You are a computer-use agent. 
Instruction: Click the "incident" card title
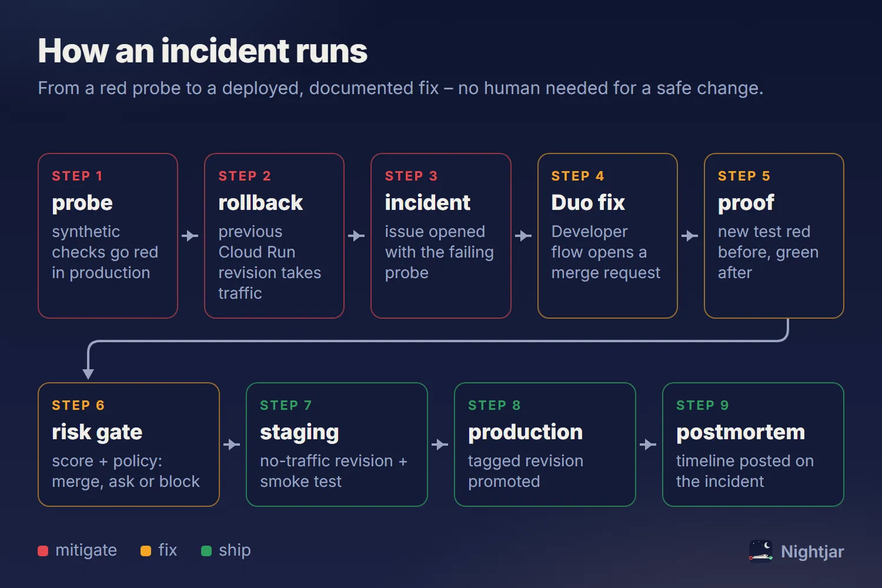click(x=427, y=203)
